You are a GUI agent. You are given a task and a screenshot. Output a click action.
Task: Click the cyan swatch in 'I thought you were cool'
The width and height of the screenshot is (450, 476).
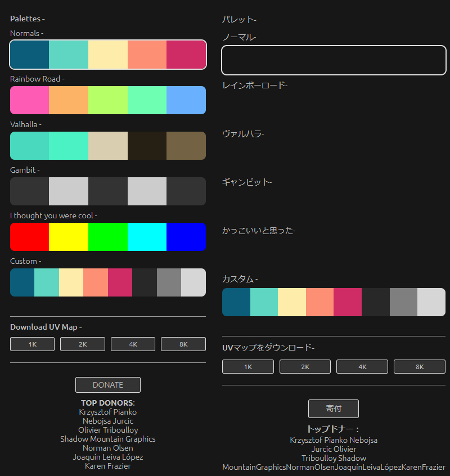click(x=147, y=237)
